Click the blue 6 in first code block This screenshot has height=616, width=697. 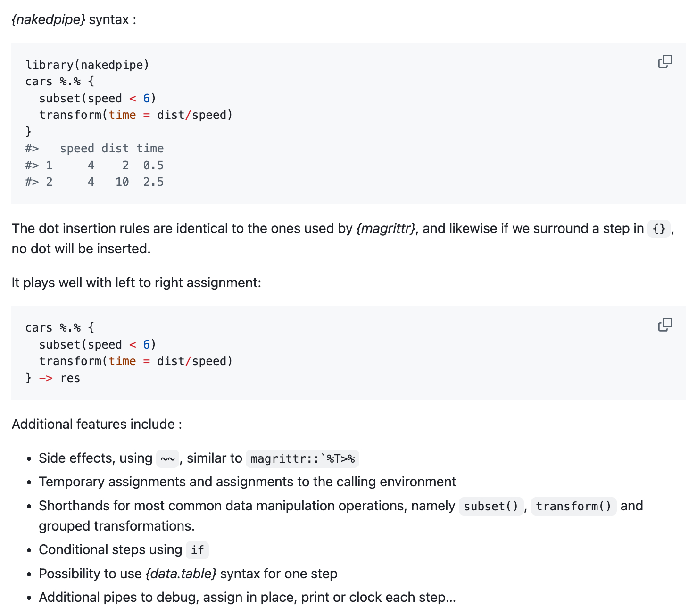point(147,98)
